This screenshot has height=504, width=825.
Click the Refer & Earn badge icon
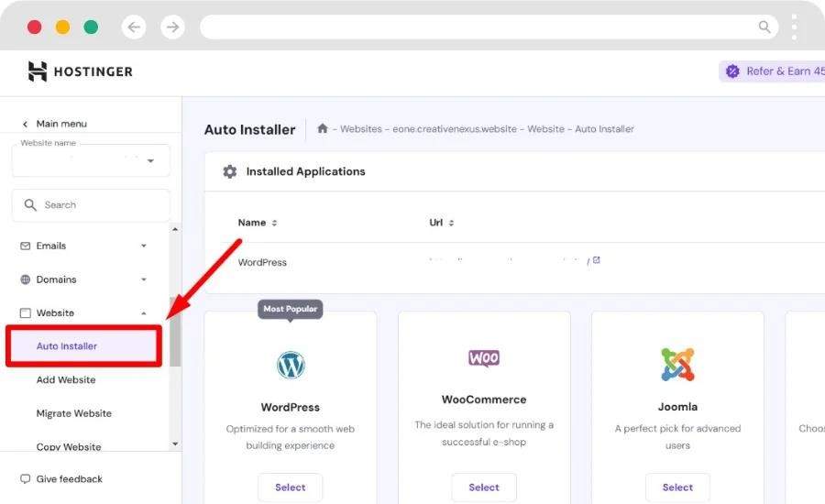[x=732, y=71]
